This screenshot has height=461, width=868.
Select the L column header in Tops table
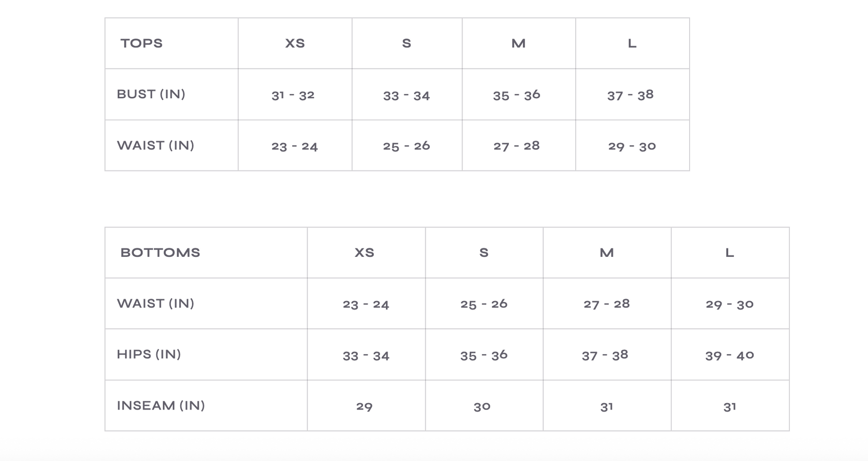point(632,43)
